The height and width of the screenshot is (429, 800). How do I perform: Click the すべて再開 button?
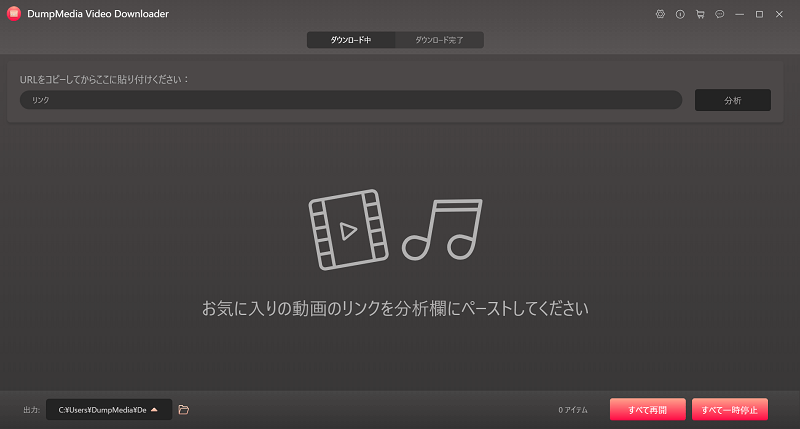[647, 410]
